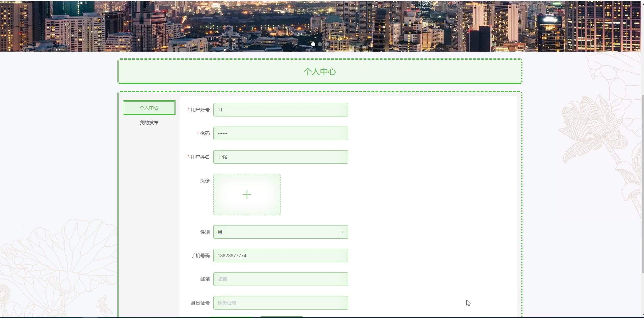This screenshot has width=644, height=318.
Task: Focus the 邮箱 input field
Action: (281, 279)
